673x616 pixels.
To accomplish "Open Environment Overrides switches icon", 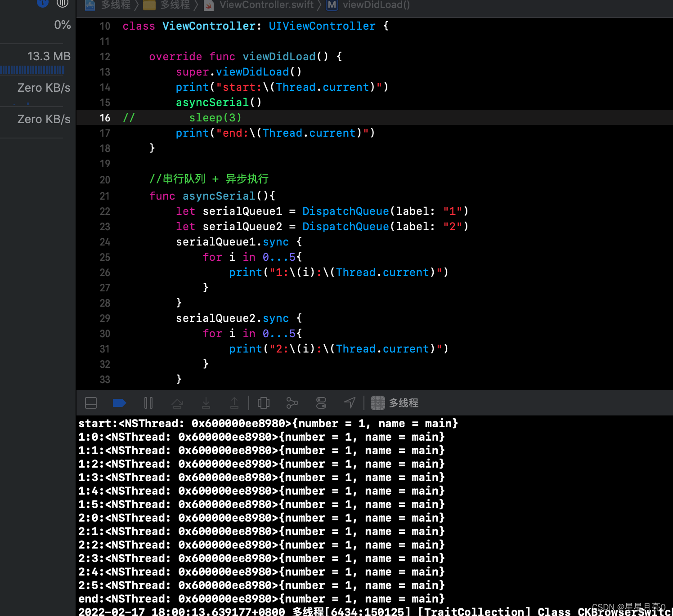I will 321,403.
